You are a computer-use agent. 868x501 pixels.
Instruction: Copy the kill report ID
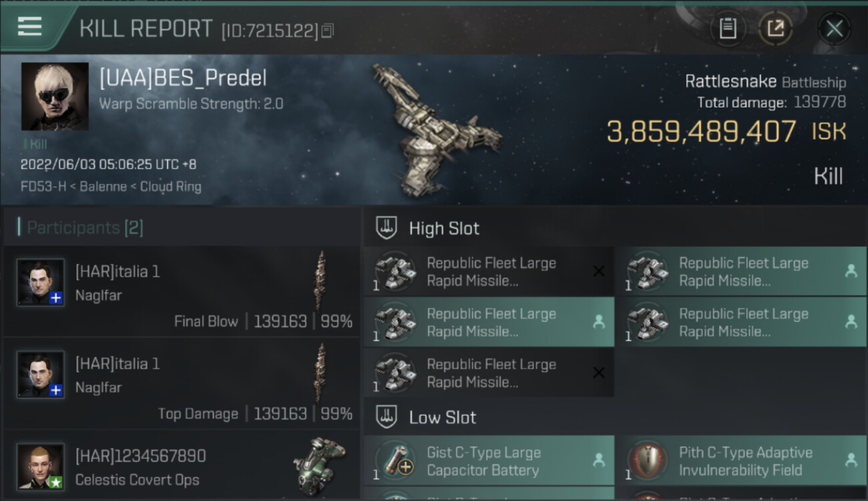click(x=327, y=31)
